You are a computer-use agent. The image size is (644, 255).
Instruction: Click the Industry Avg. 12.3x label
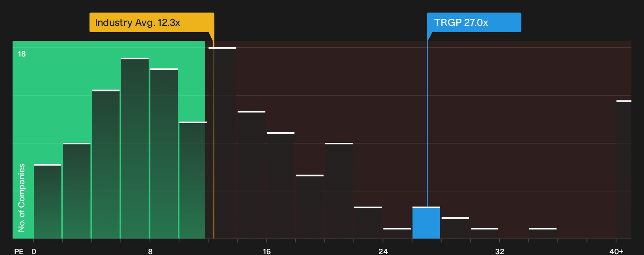click(x=152, y=22)
